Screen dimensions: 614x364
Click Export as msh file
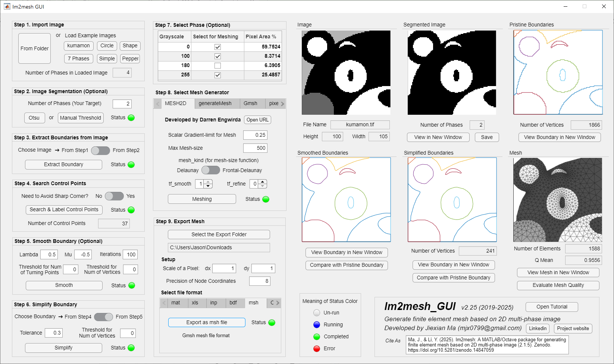click(207, 323)
